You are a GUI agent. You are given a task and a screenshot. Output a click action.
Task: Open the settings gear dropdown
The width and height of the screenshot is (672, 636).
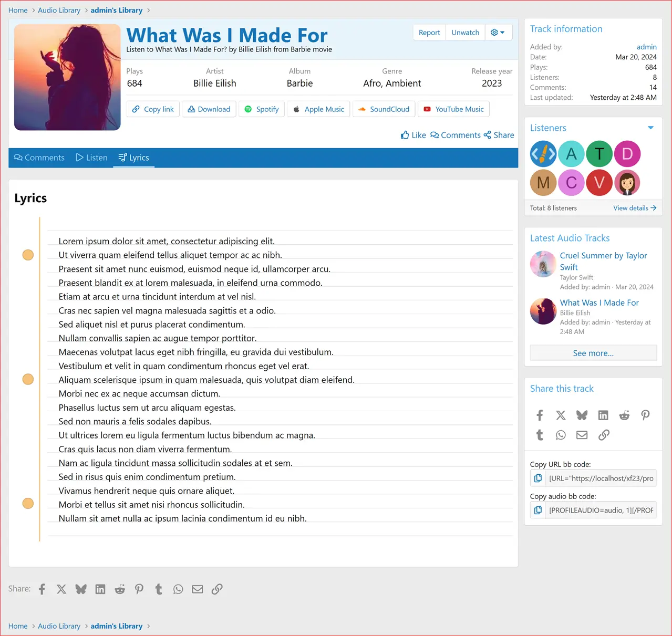[498, 32]
